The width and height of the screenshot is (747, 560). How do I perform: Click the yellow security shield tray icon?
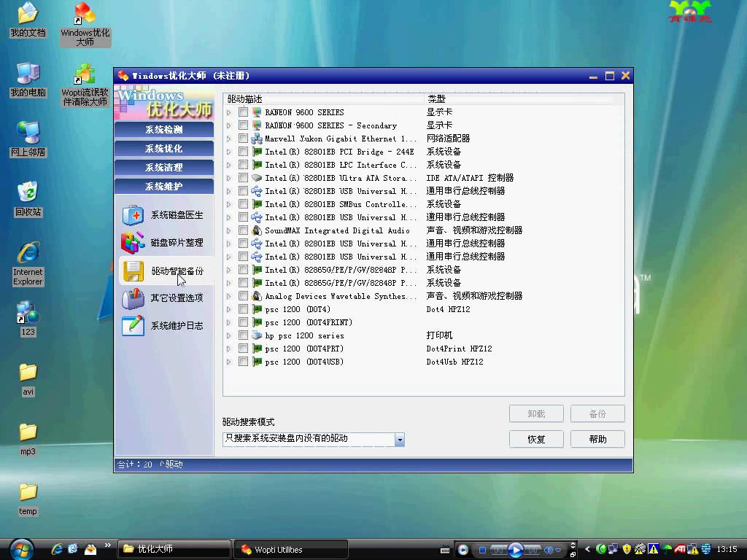point(627,549)
